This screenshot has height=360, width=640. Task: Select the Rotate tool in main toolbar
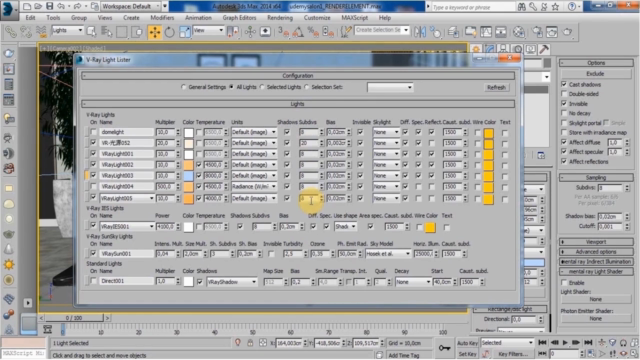169,32
